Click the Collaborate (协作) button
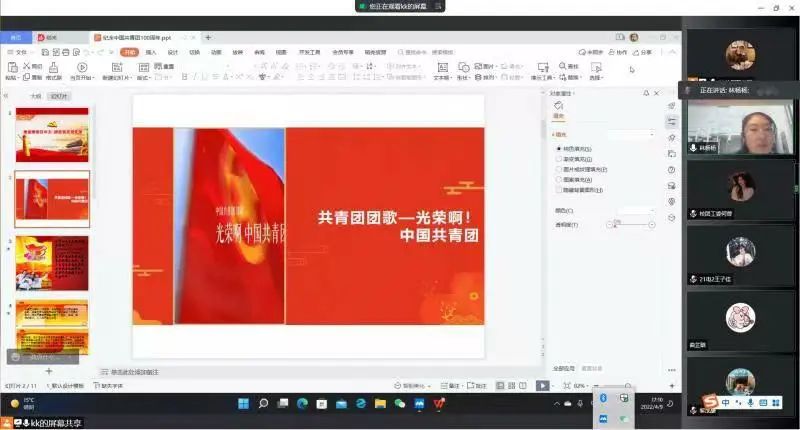This screenshot has width=800, height=430. click(x=618, y=52)
